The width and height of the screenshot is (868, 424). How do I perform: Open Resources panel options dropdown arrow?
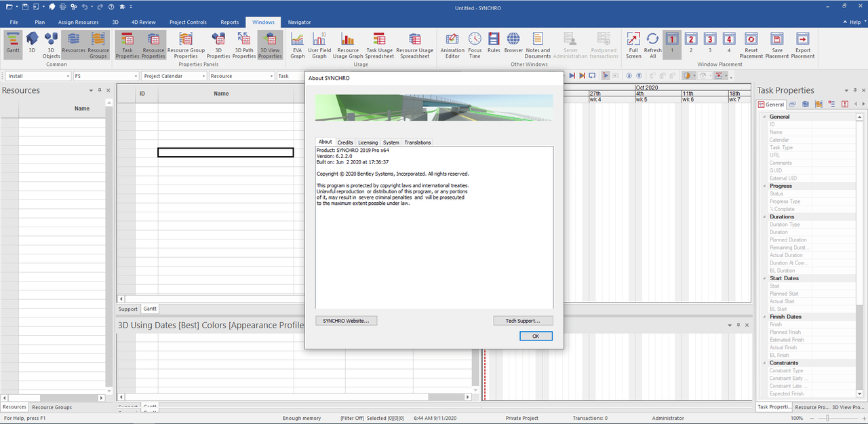click(x=91, y=90)
